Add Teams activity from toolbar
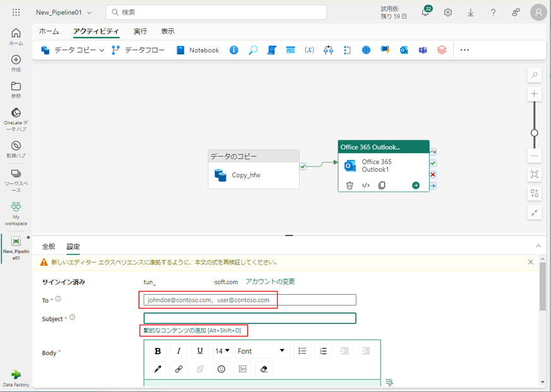Image resolution: width=551 pixels, height=392 pixels. click(423, 50)
